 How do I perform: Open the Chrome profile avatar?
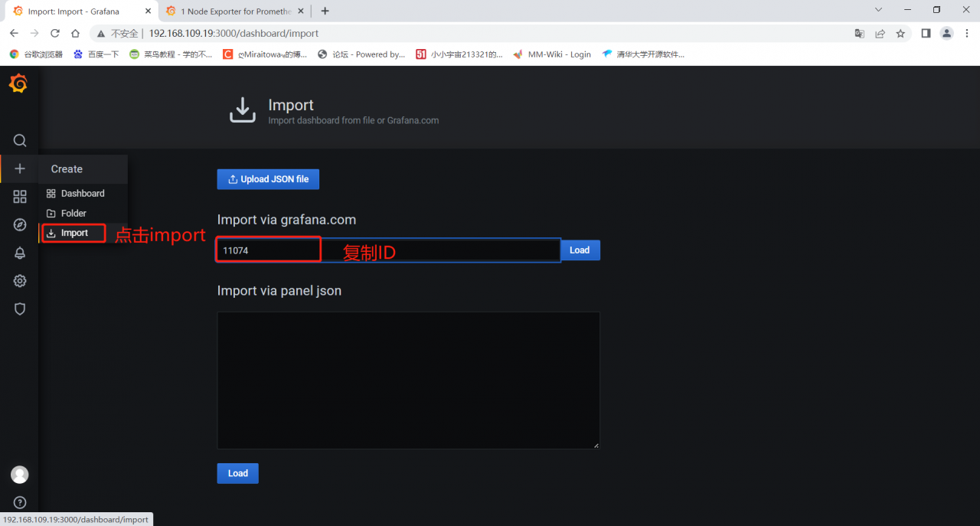pos(947,34)
